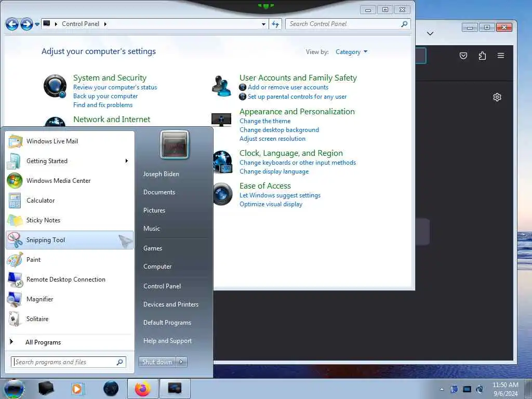The image size is (532, 399).
Task: Click the Appearance and Personalization monitor icon
Action: pos(221,120)
